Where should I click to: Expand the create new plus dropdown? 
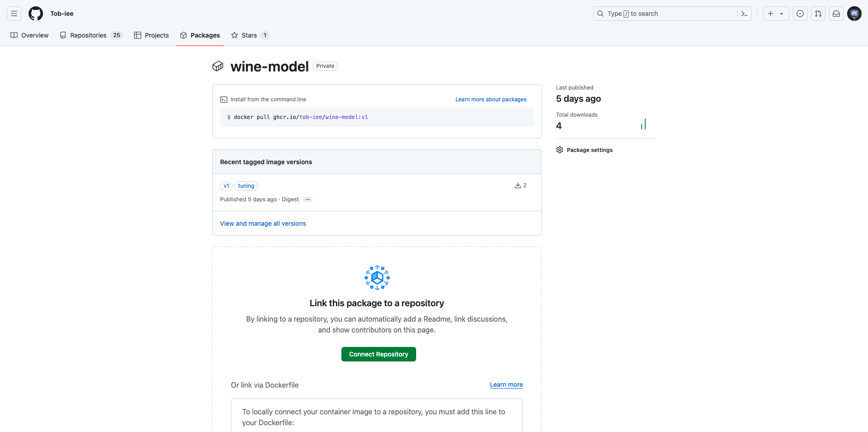click(x=776, y=14)
